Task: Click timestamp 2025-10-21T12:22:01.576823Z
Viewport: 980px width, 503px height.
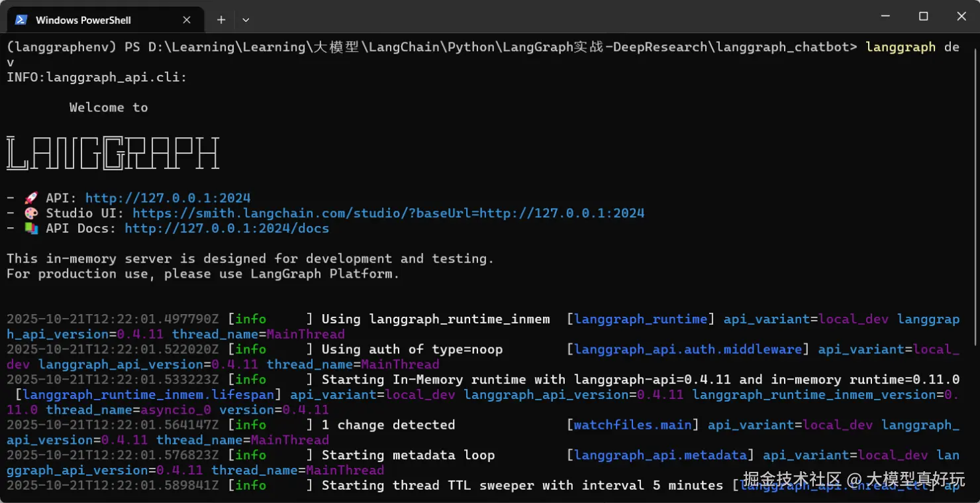Action: 113,455
